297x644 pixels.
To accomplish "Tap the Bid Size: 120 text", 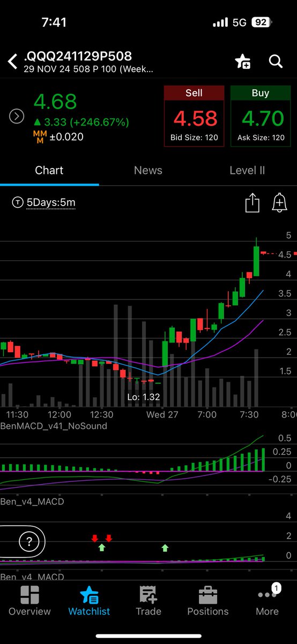I will tap(194, 137).
